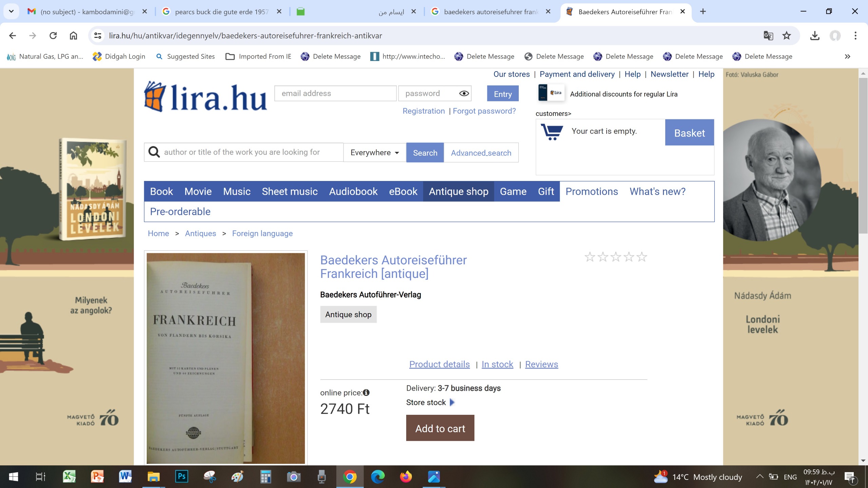Open the Product details link
Viewport: 868px width, 488px height.
pyautogui.click(x=439, y=364)
